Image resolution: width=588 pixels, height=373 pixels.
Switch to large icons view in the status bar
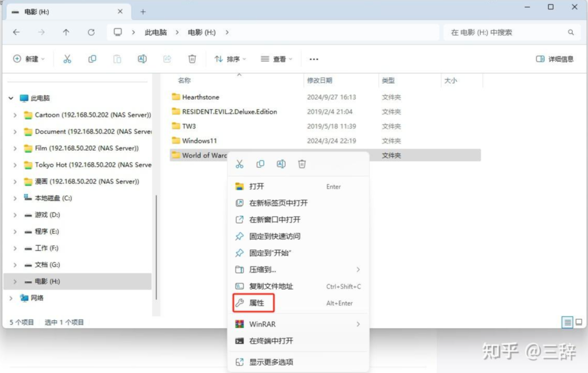coord(579,323)
